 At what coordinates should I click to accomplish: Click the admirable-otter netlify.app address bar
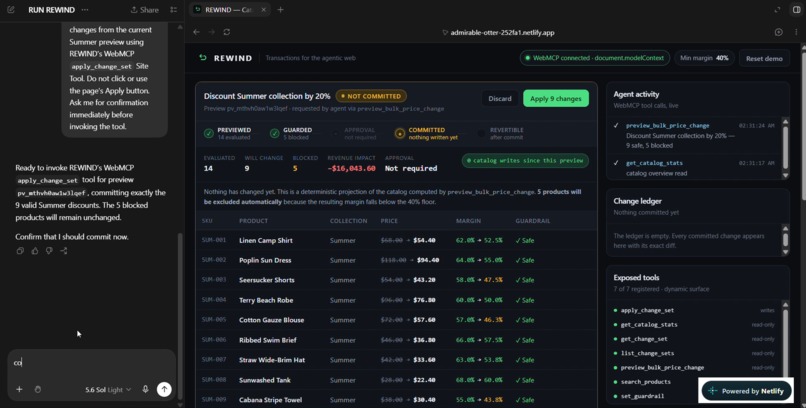click(x=498, y=32)
